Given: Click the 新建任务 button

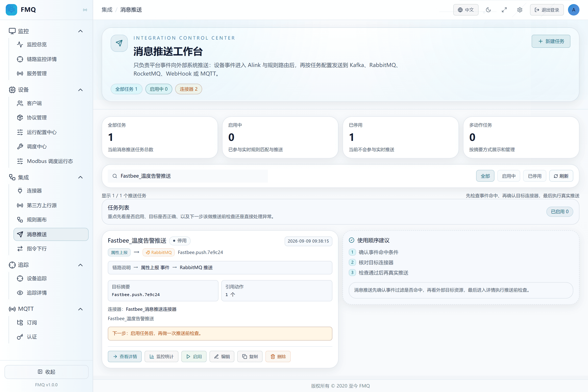Looking at the screenshot, I should [551, 41].
